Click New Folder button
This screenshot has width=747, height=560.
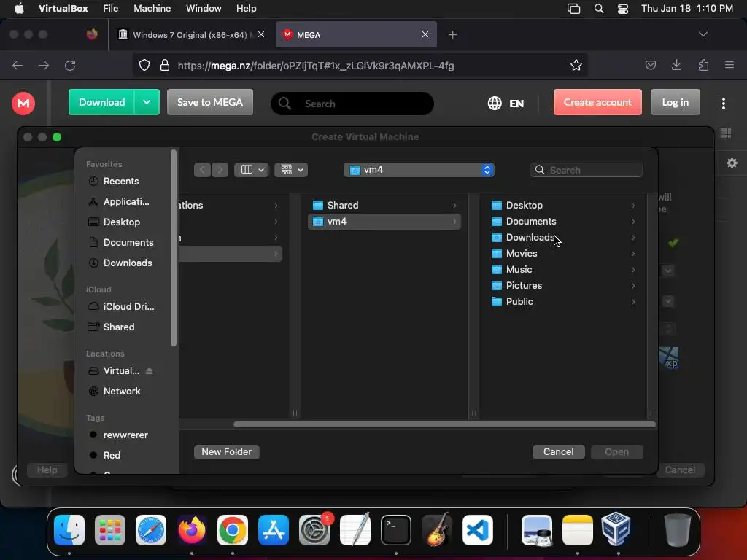point(227,452)
